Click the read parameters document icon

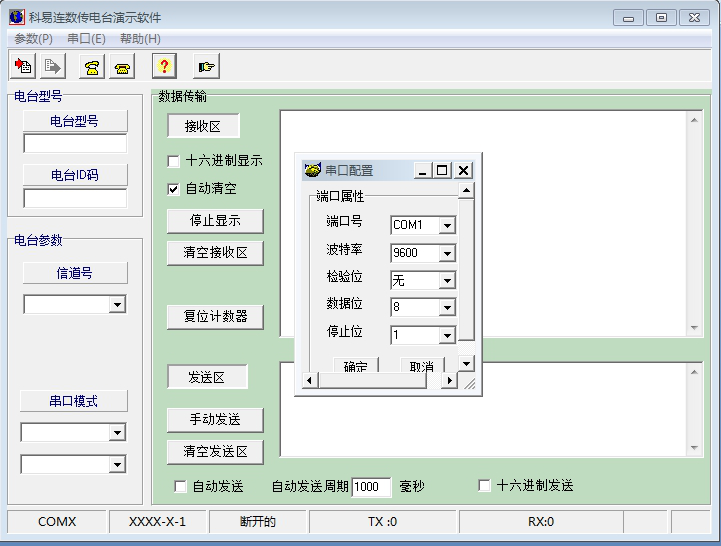[x=23, y=67]
